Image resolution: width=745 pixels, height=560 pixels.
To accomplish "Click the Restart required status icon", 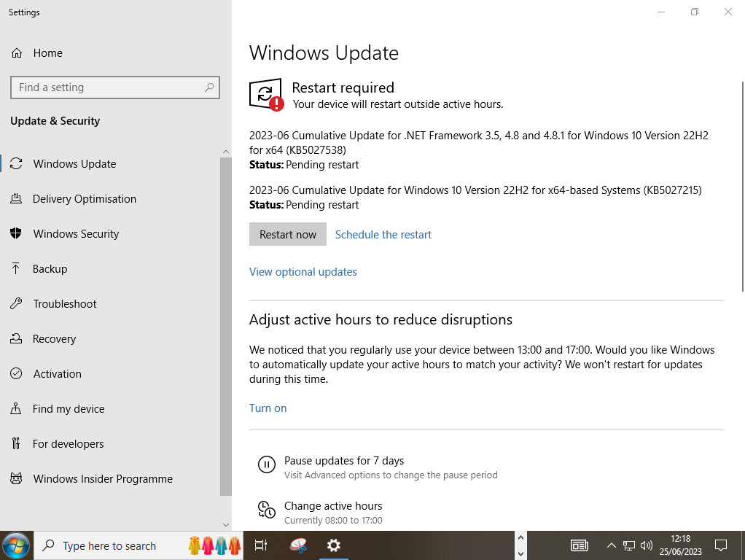I will pyautogui.click(x=267, y=95).
